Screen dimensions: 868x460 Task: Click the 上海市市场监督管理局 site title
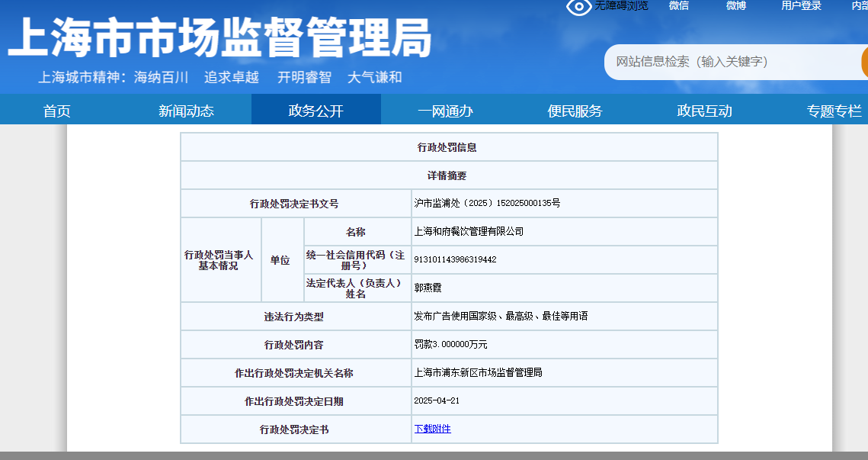tap(219, 37)
